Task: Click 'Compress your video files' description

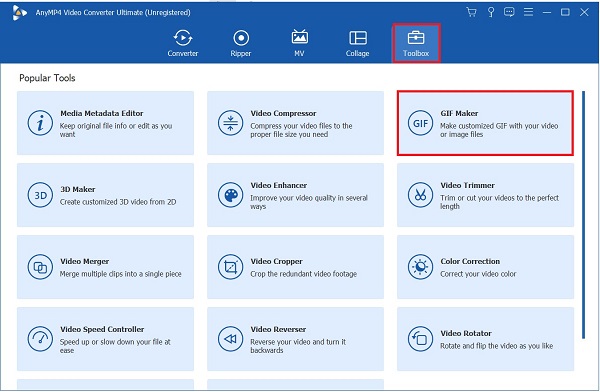Action: pos(301,130)
